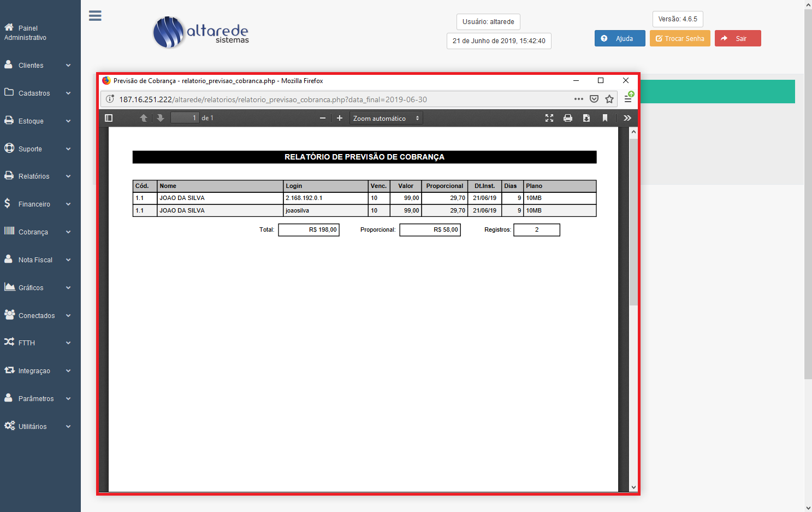
Task: Expand the Financeiro menu chevron
Action: 68,204
